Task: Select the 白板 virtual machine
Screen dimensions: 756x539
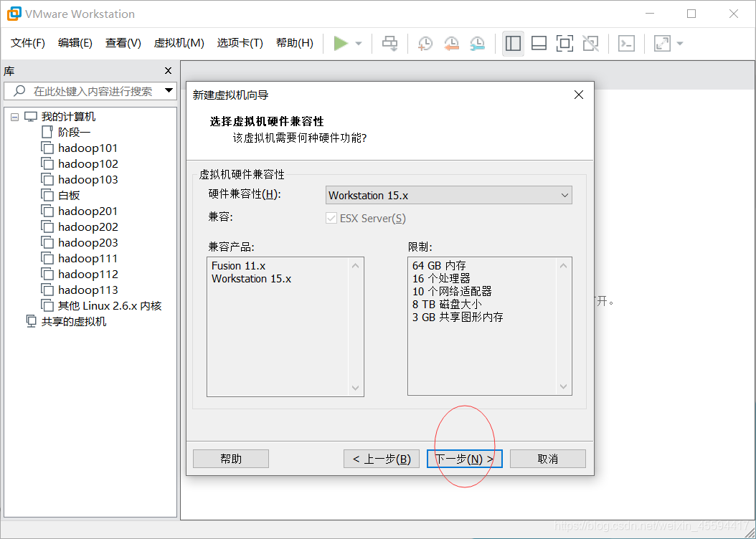Action: point(69,195)
